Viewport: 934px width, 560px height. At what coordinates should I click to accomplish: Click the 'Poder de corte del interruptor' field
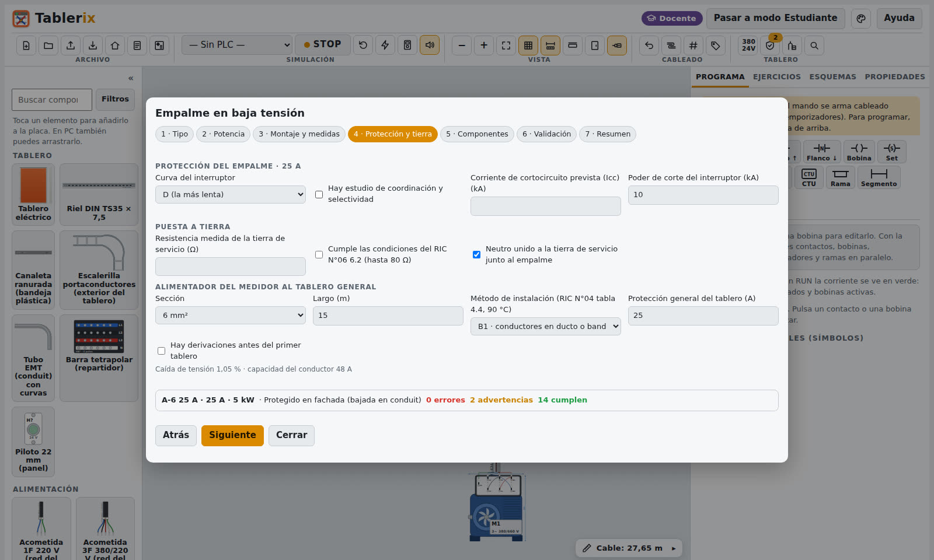click(x=703, y=195)
